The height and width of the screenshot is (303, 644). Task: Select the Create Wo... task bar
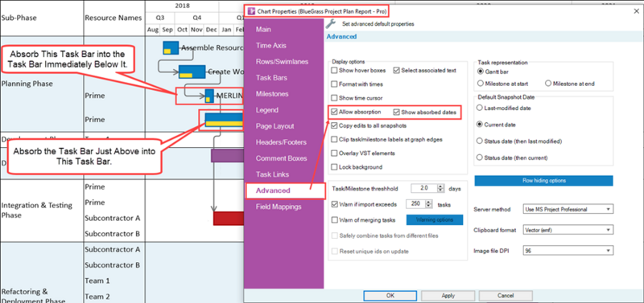coord(192,72)
